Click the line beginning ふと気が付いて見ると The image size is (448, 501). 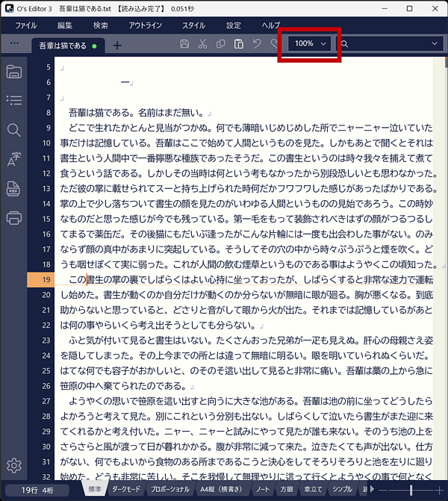tap(251, 340)
